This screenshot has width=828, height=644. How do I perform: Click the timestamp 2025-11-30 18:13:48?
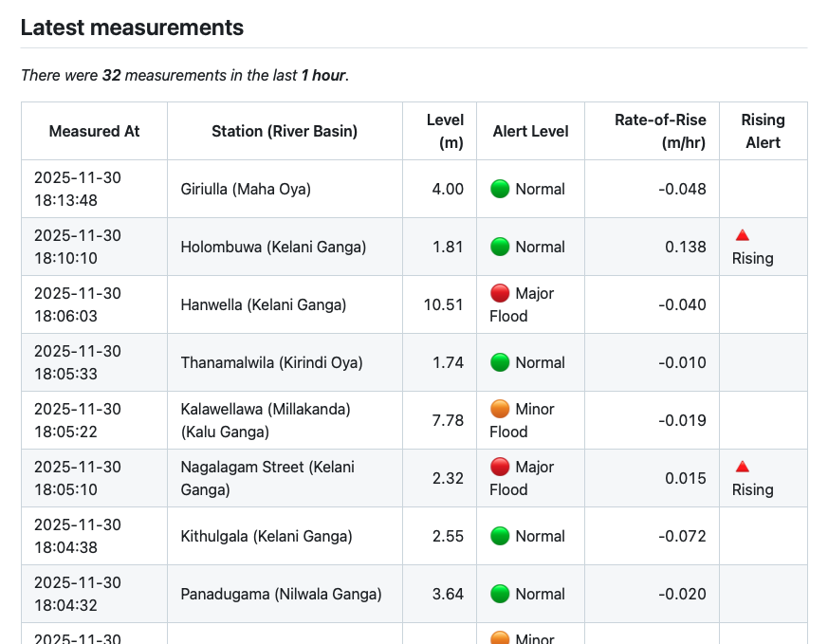(78, 189)
